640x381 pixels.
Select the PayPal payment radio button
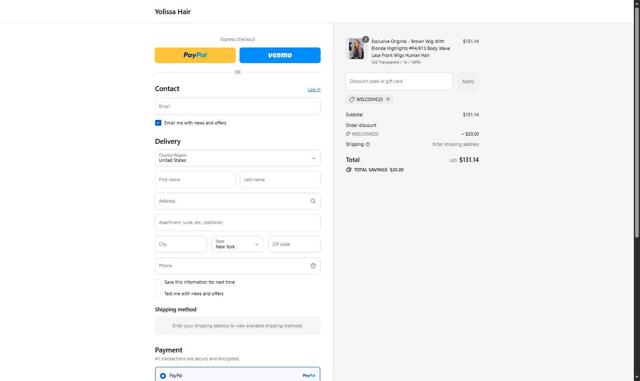coord(163,376)
